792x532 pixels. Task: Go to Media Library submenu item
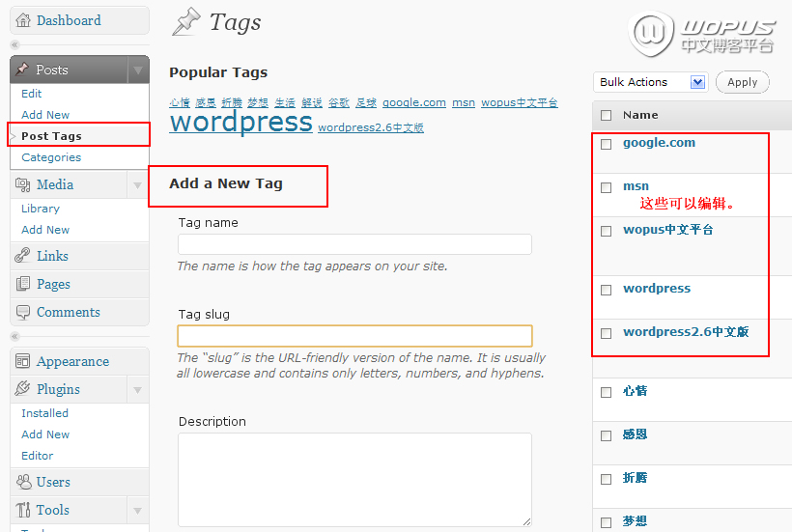point(41,209)
